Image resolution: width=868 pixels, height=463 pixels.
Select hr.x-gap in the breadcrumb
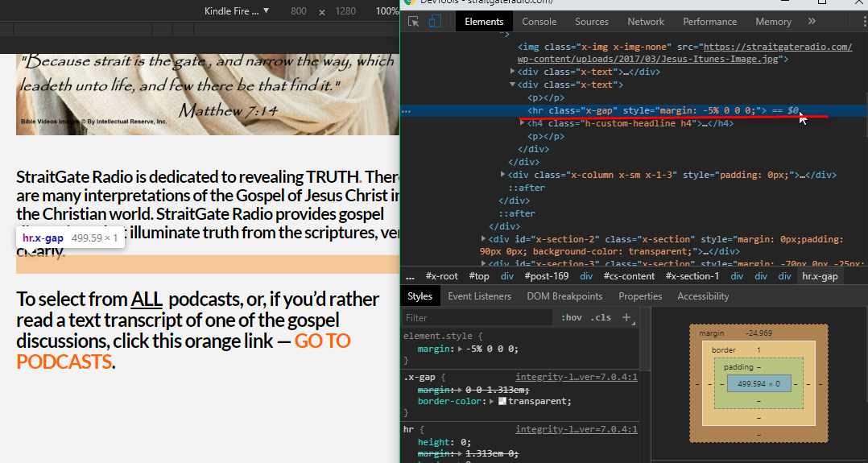coord(820,276)
